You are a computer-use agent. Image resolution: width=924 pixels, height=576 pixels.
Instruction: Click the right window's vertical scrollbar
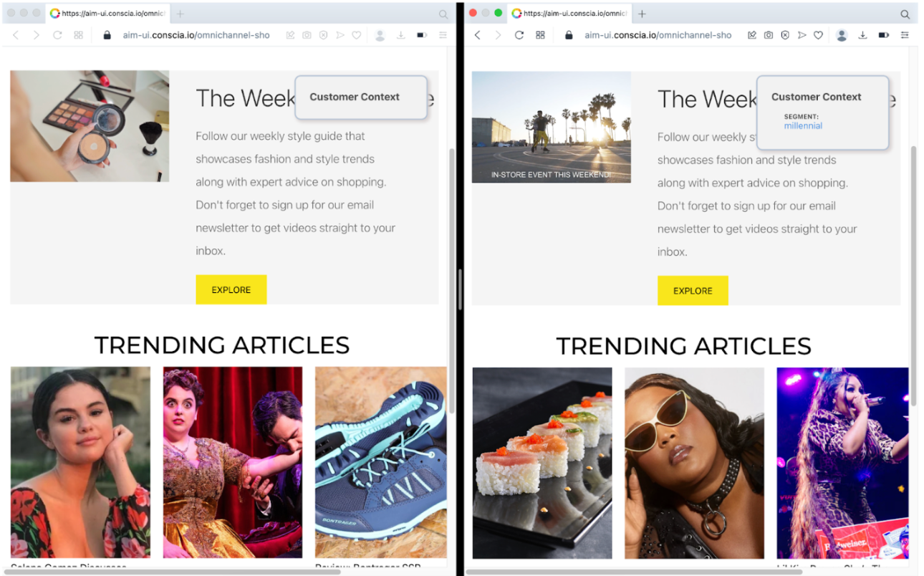click(x=913, y=276)
